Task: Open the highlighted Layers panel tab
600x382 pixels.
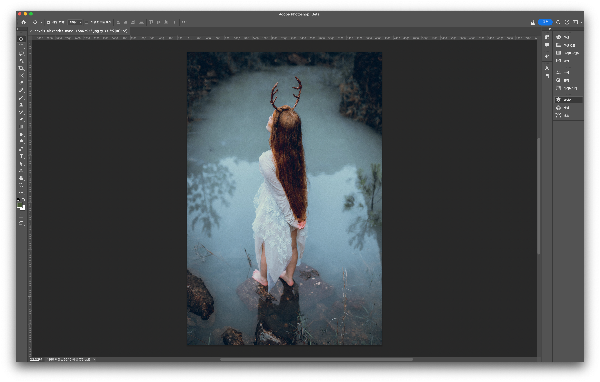Action: coord(568,100)
